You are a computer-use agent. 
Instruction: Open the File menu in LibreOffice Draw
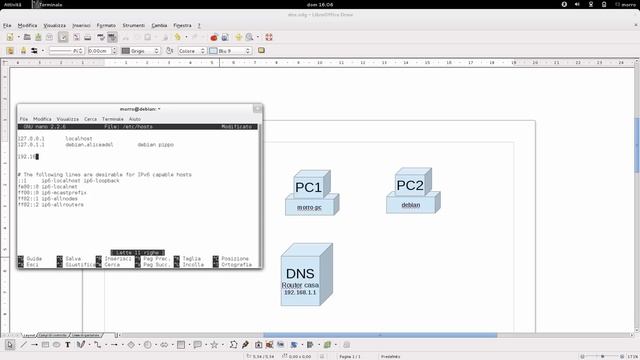pos(7,25)
